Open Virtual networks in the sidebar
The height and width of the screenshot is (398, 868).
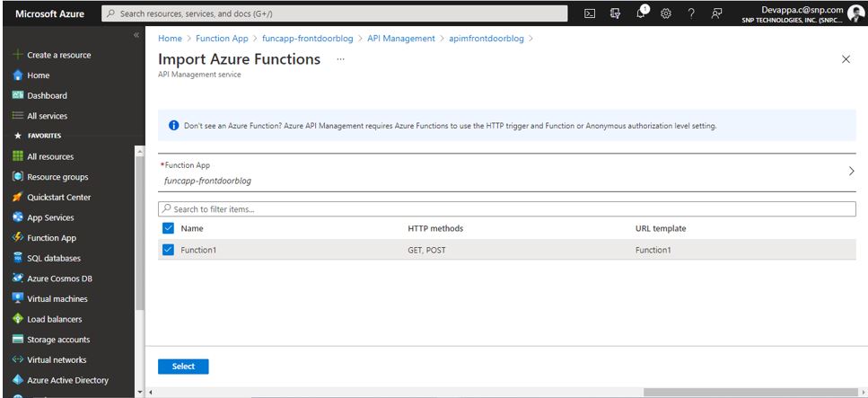[57, 359]
